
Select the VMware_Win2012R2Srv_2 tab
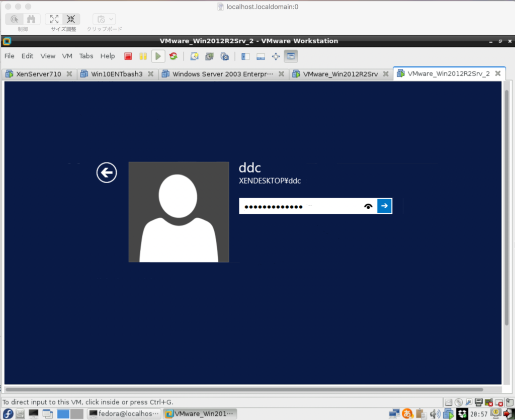tap(448, 73)
